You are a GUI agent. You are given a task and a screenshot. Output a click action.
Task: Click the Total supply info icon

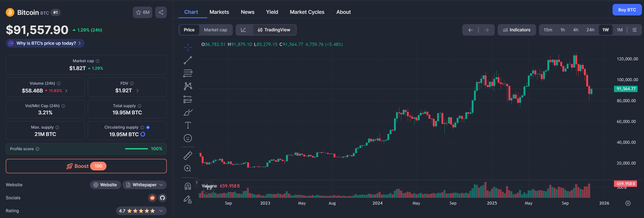point(139,106)
